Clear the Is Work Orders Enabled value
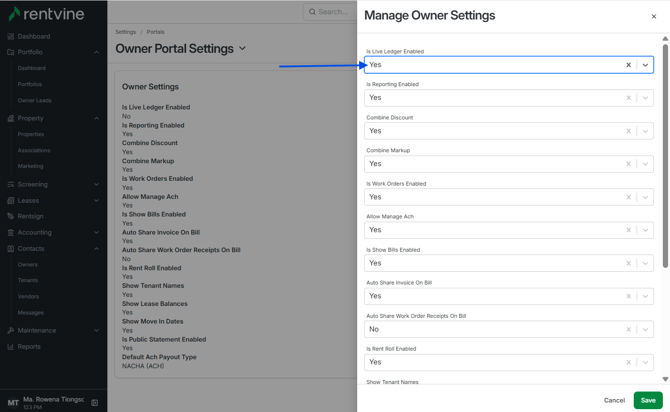 point(629,197)
